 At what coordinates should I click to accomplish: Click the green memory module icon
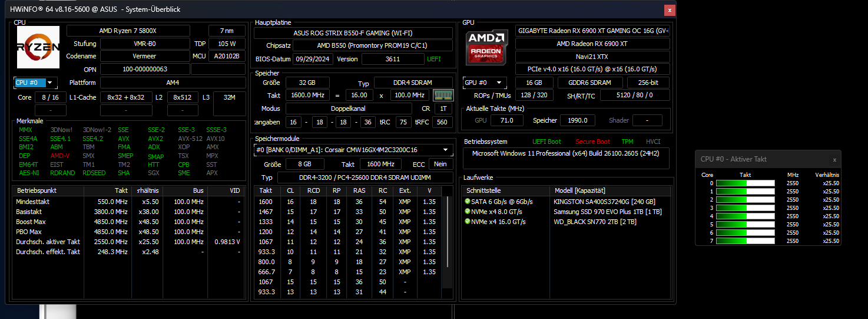[443, 95]
